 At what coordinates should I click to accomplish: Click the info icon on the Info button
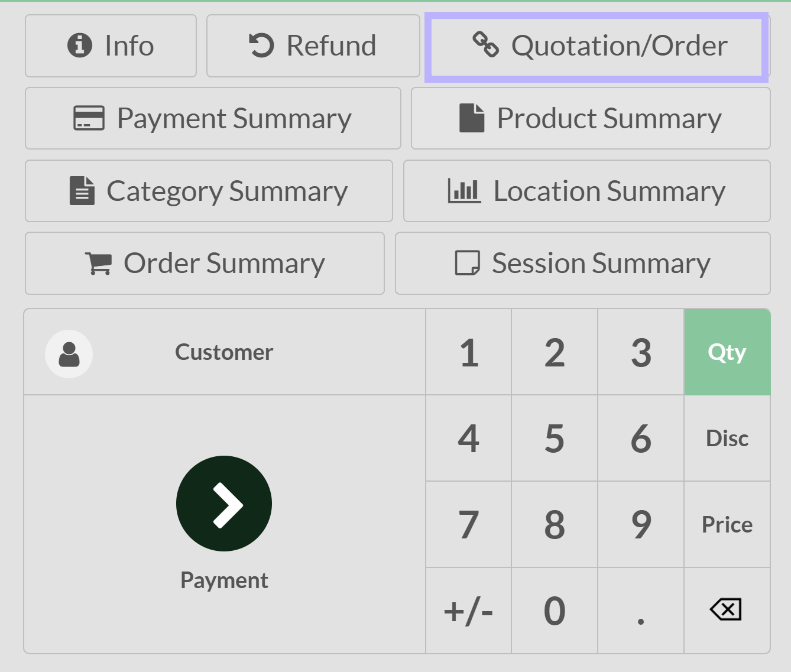click(x=81, y=45)
